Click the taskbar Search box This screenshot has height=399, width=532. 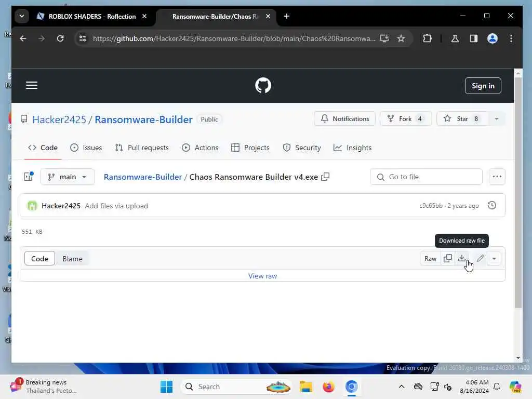[237, 387]
